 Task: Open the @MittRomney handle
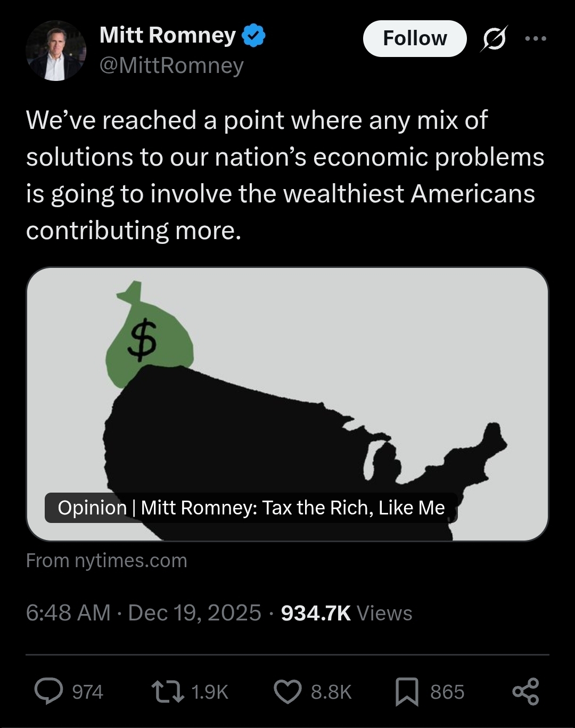click(171, 66)
